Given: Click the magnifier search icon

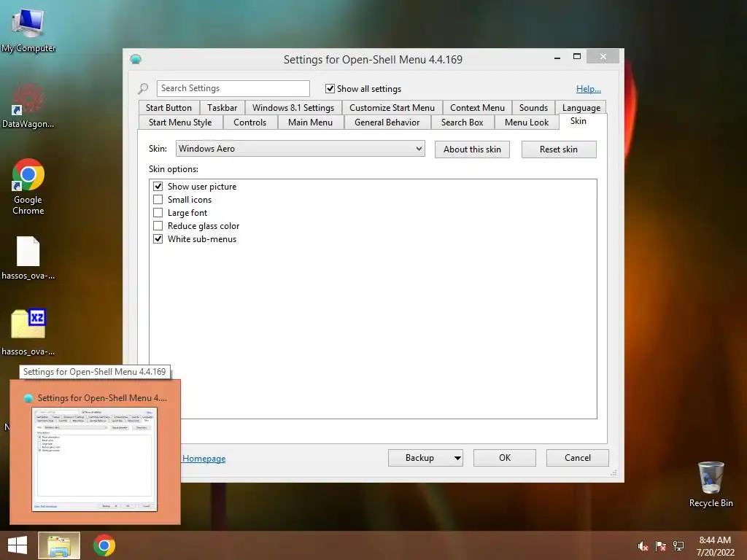Looking at the screenshot, I should tap(143, 88).
